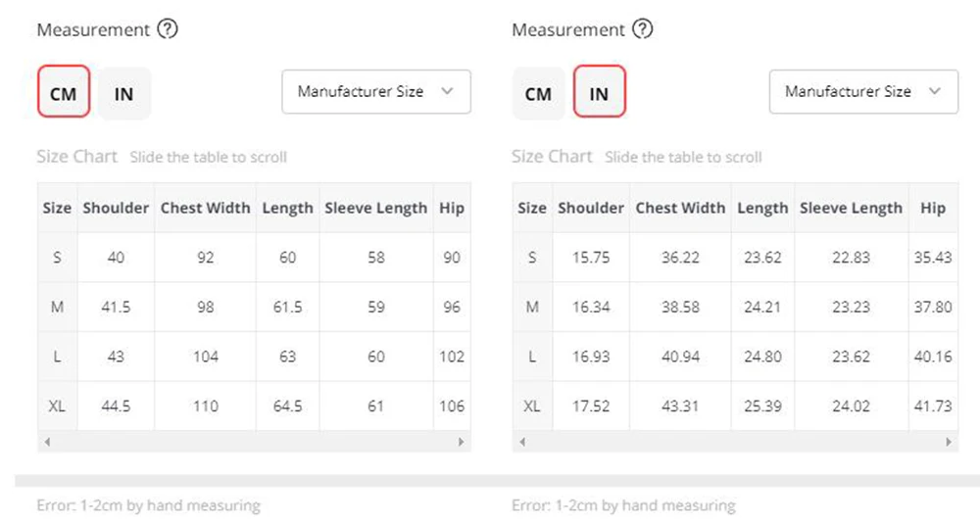Click Shoulder column header in left table
980x523 pixels.
[x=116, y=208]
